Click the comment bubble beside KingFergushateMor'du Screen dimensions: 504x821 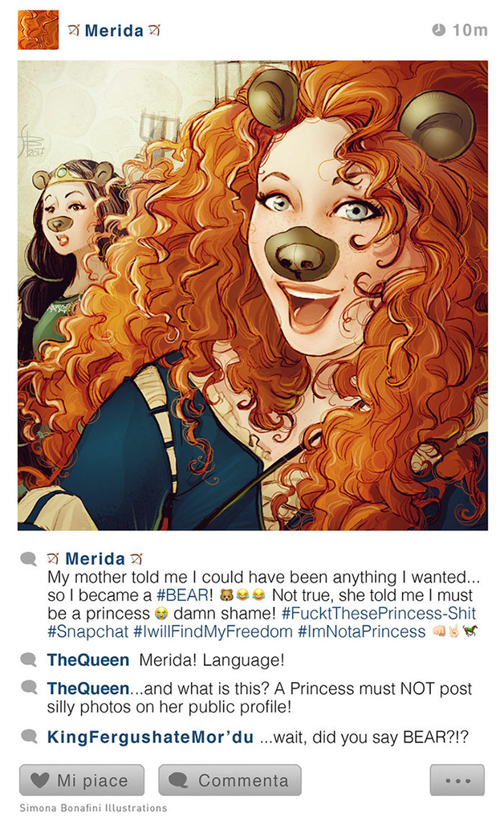click(29, 737)
